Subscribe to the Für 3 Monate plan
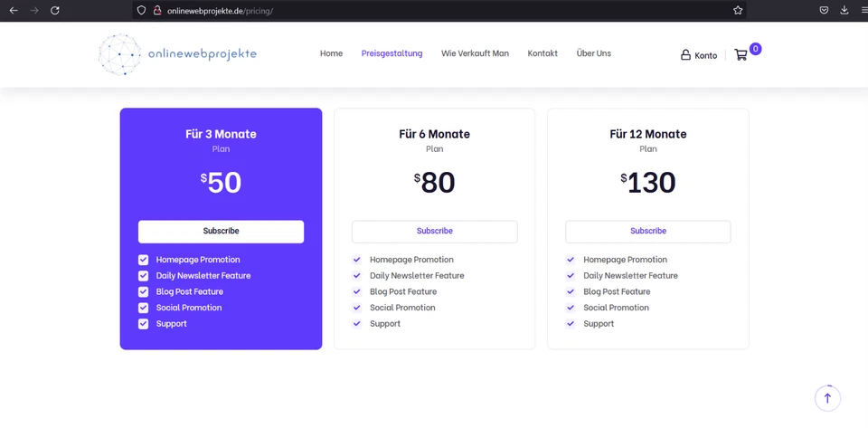Image resolution: width=868 pixels, height=428 pixels. [221, 232]
